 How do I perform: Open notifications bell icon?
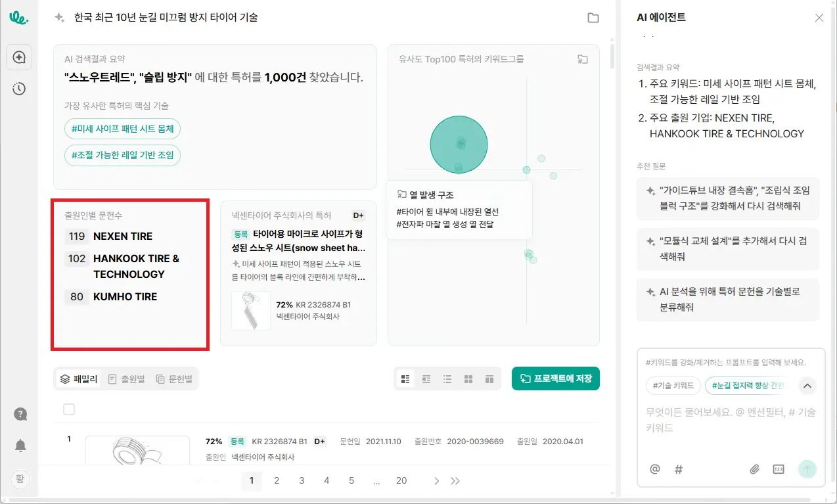point(20,446)
